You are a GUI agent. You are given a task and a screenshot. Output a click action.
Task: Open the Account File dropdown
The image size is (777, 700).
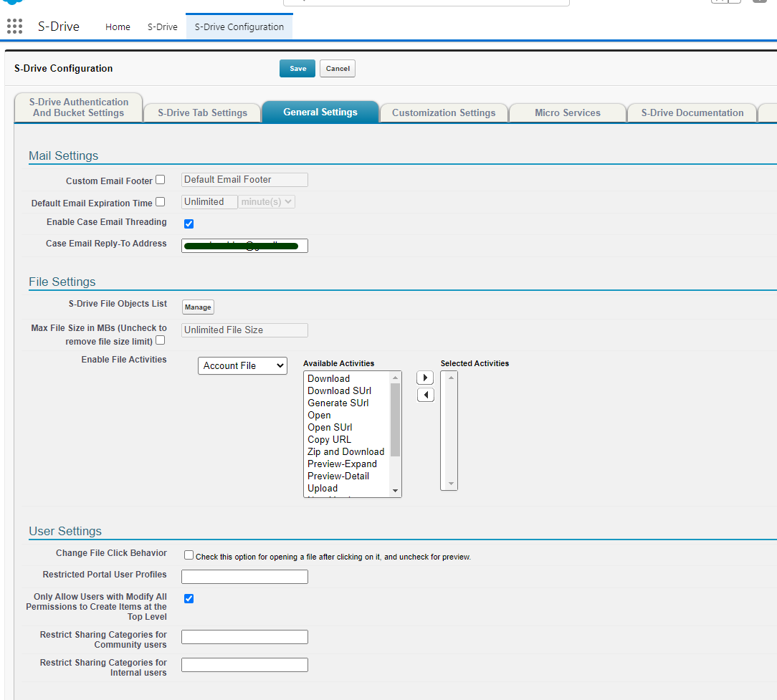click(242, 365)
